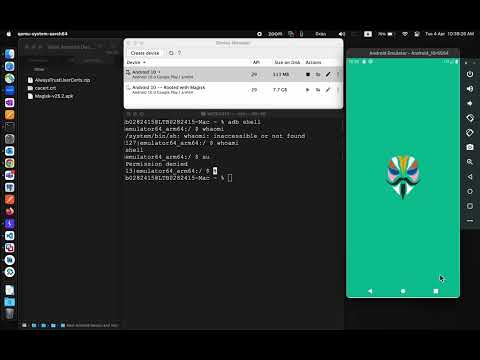The width and height of the screenshot is (480, 360).
Task: Open Finder from the Dock
Action: (x=10, y=54)
